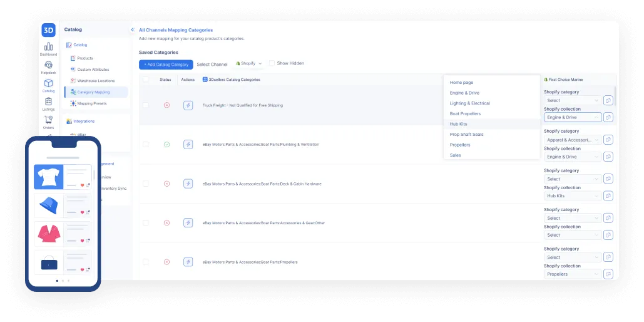The width and height of the screenshot is (644, 322).
Task: Open the Propellers collection dropdown
Action: (573, 274)
